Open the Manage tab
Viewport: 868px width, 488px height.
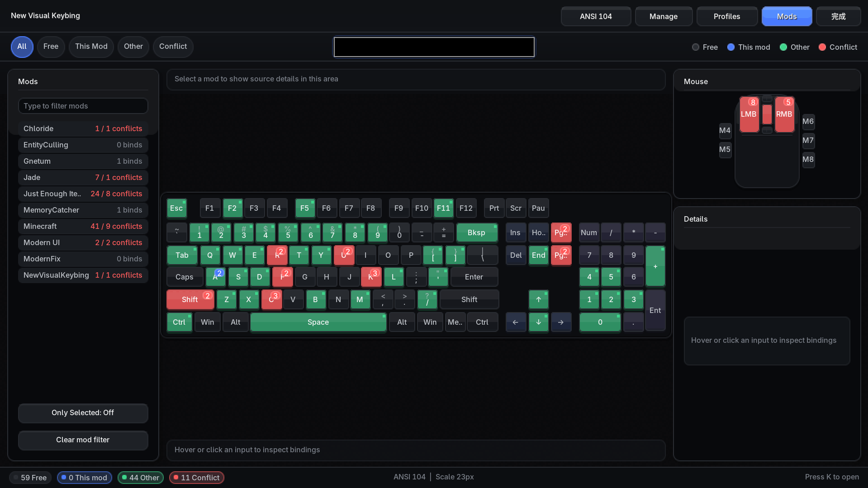pos(664,16)
